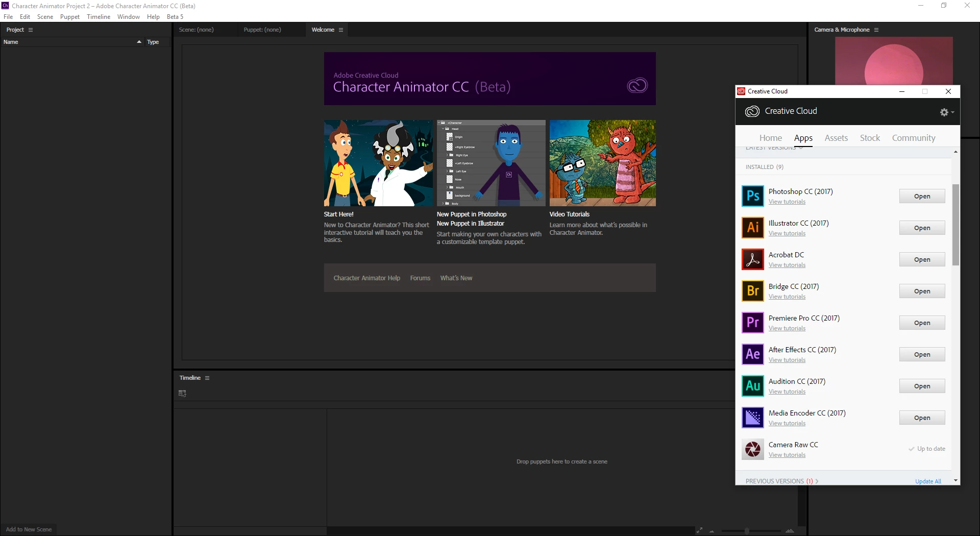Click the Character Animator title bar app icon

click(5, 6)
